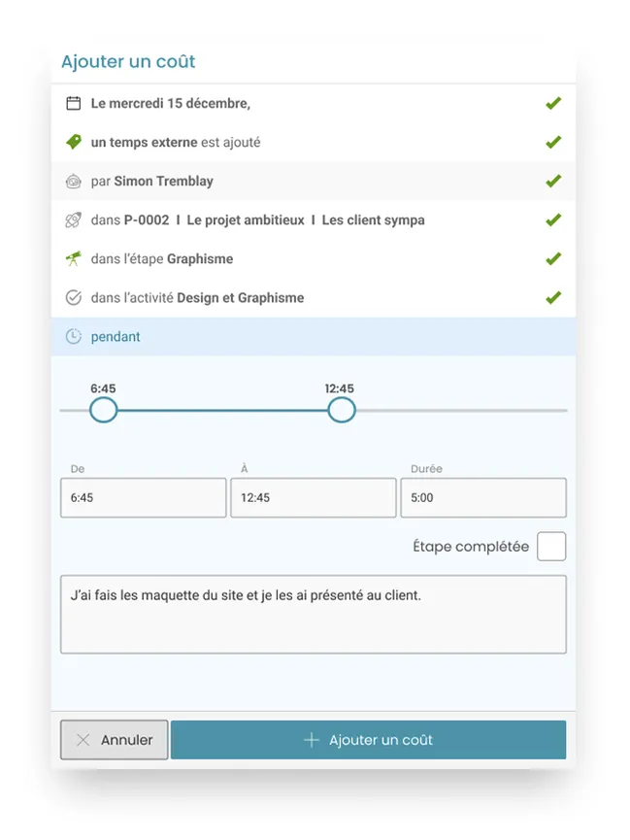Toggle the green checkmark on the date row
Screen dimensions: 630x840
click(553, 103)
